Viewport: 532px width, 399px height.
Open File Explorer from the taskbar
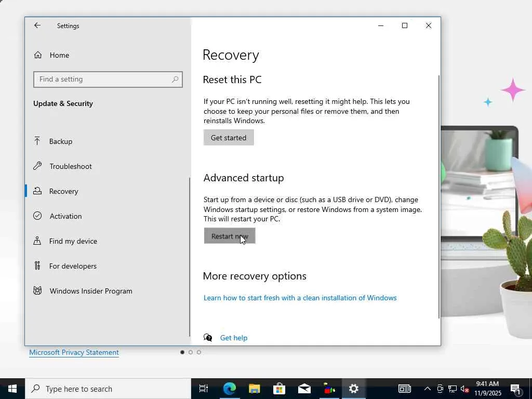(x=254, y=389)
